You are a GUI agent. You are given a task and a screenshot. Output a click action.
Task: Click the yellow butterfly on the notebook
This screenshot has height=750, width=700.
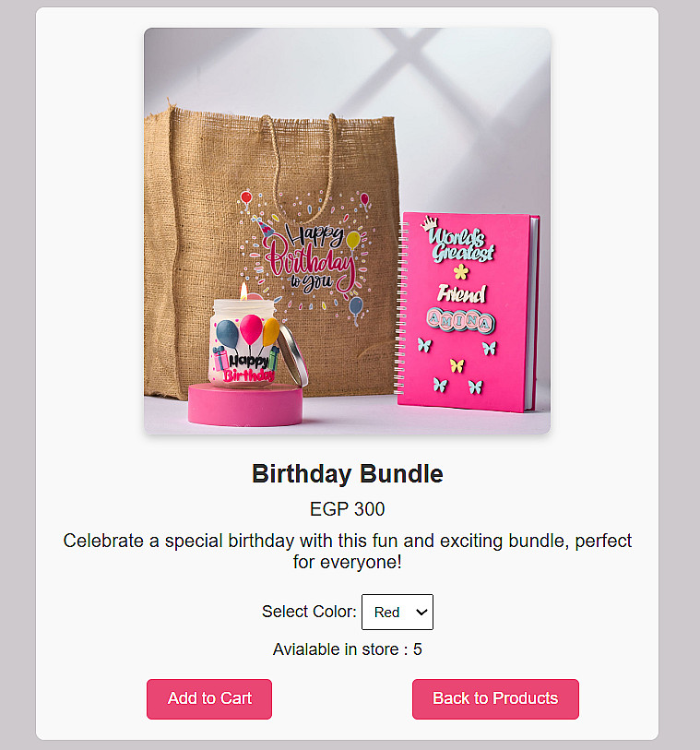click(x=457, y=366)
